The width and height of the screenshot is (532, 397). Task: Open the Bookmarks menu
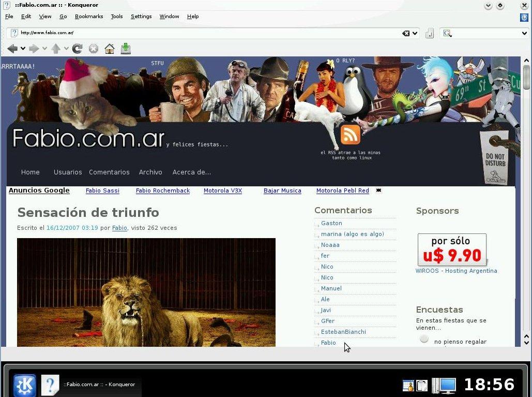(89, 16)
